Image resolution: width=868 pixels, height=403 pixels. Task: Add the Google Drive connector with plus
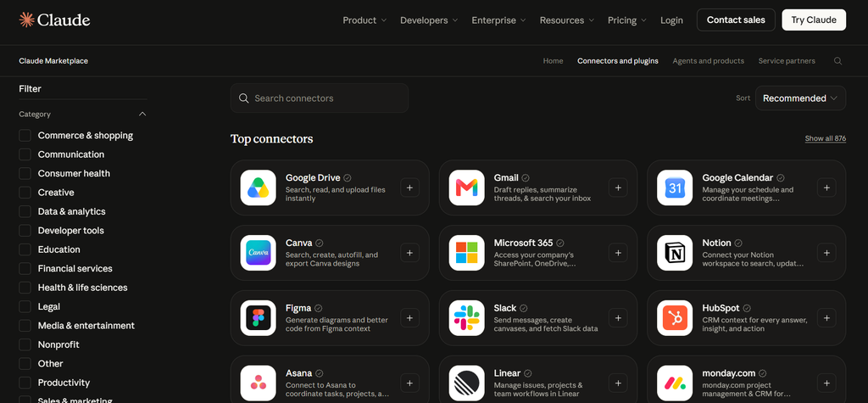point(409,188)
